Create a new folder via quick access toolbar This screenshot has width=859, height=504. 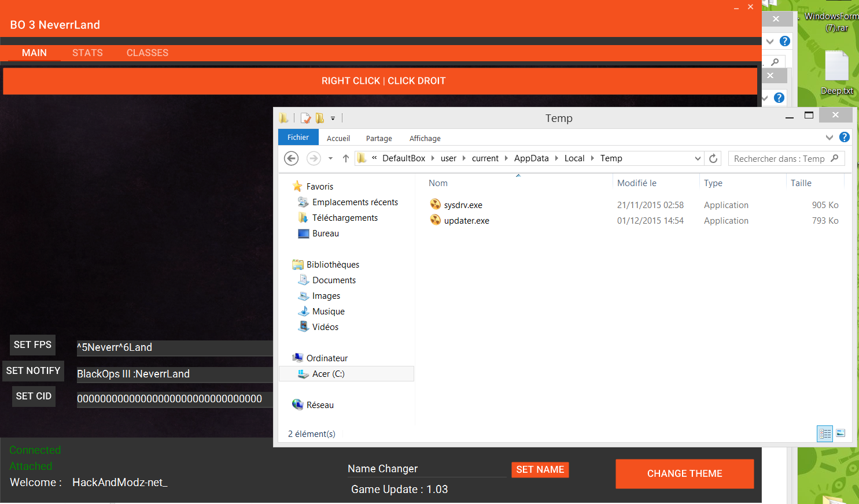click(x=320, y=118)
